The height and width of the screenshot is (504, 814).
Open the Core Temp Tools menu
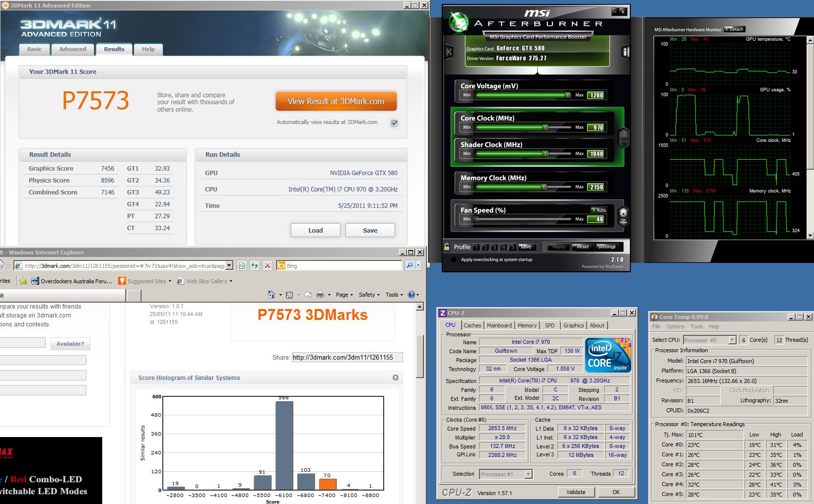(696, 326)
